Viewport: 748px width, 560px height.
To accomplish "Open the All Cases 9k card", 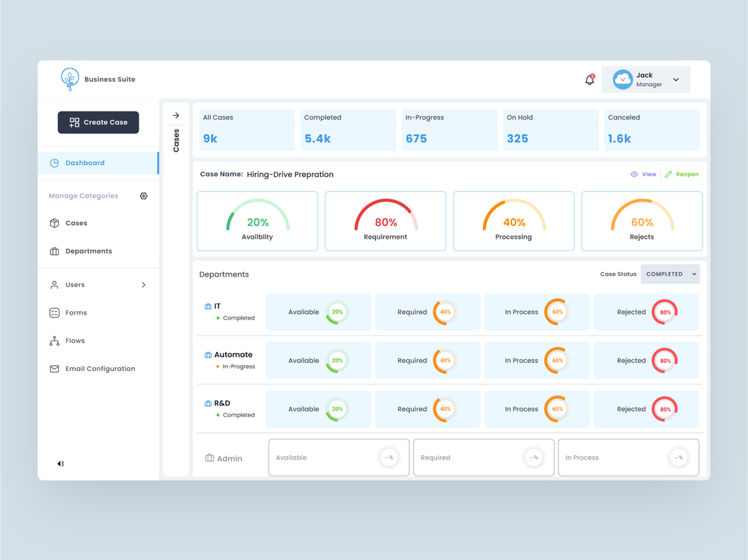I will (x=246, y=129).
